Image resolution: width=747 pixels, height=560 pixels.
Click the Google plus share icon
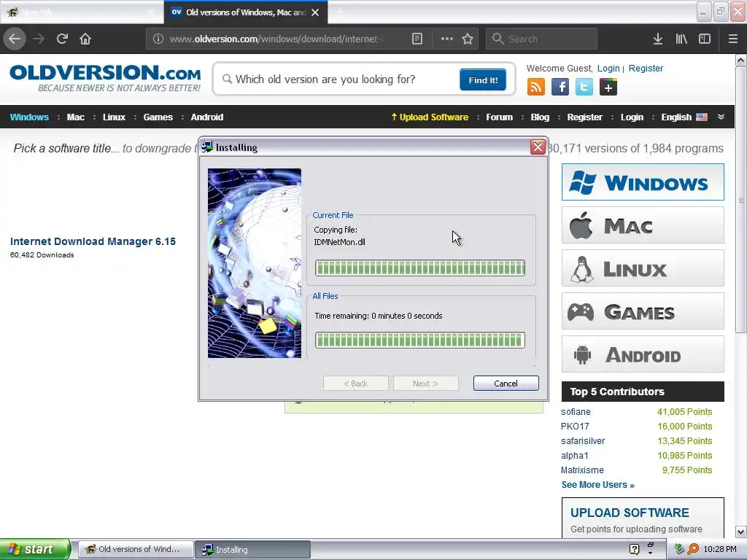pos(608,87)
